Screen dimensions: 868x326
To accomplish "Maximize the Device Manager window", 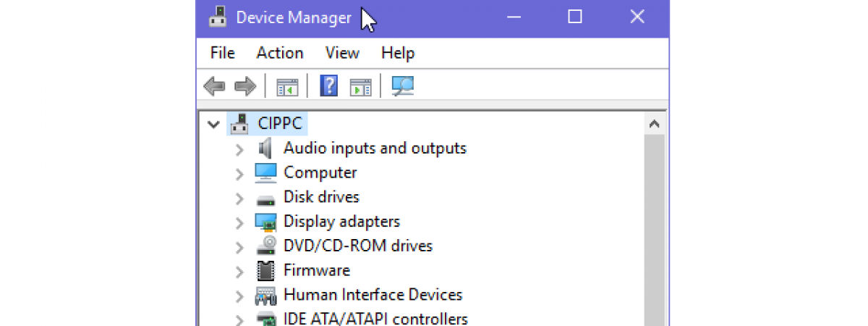I will pos(575,17).
